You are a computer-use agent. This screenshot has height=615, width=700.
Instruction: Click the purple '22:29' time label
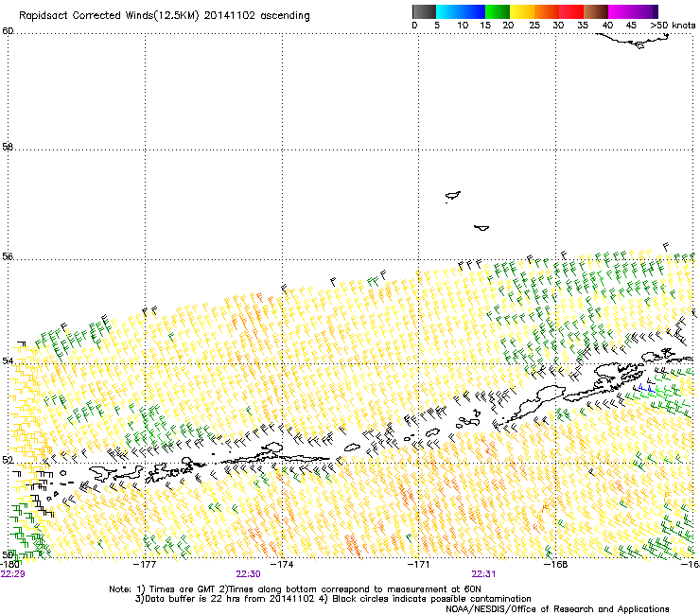click(13, 574)
